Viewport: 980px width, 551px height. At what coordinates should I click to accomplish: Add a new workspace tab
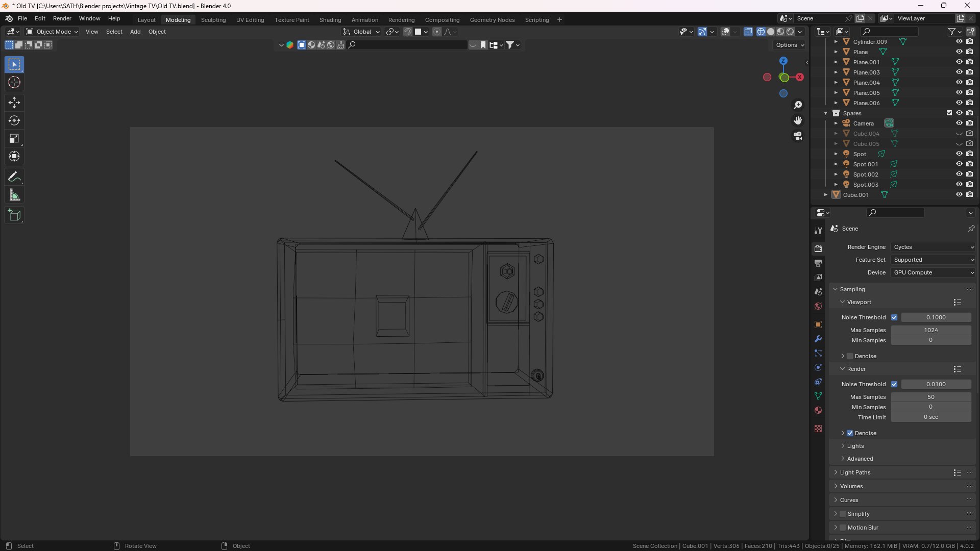(x=559, y=20)
